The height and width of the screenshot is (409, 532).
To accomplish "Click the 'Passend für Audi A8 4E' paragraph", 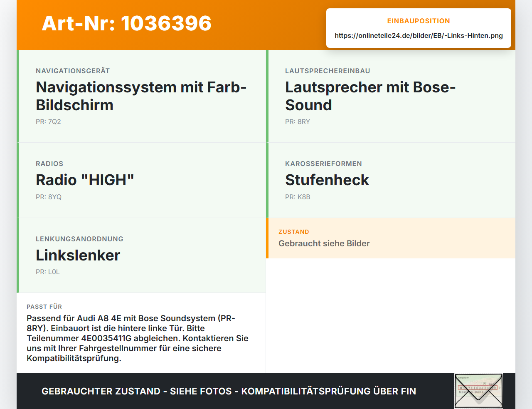I will (x=138, y=338).
